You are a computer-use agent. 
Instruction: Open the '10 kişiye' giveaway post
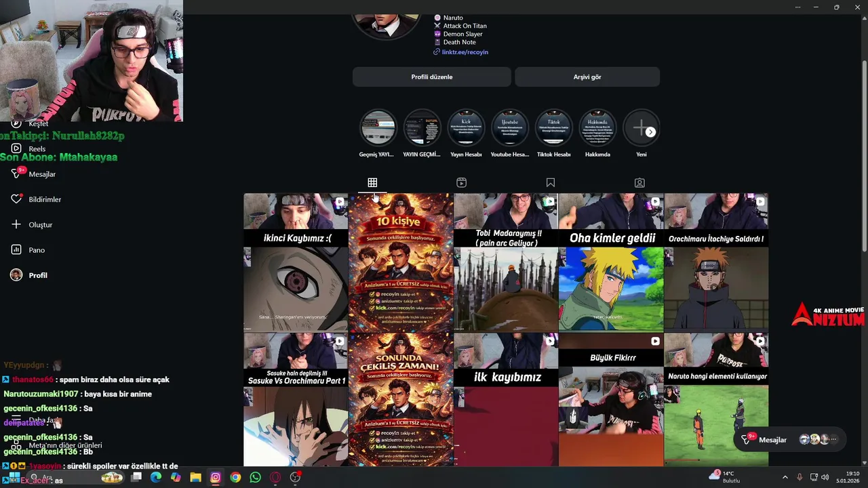(x=401, y=262)
